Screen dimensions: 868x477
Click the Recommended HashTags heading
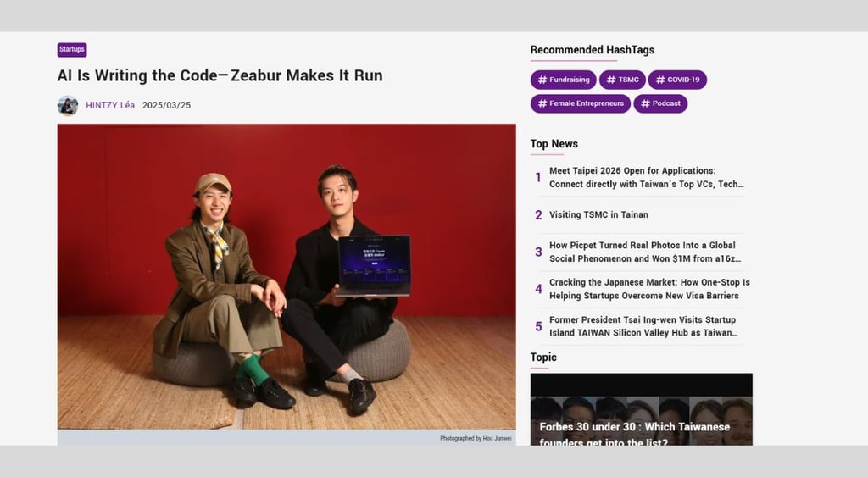coord(592,50)
